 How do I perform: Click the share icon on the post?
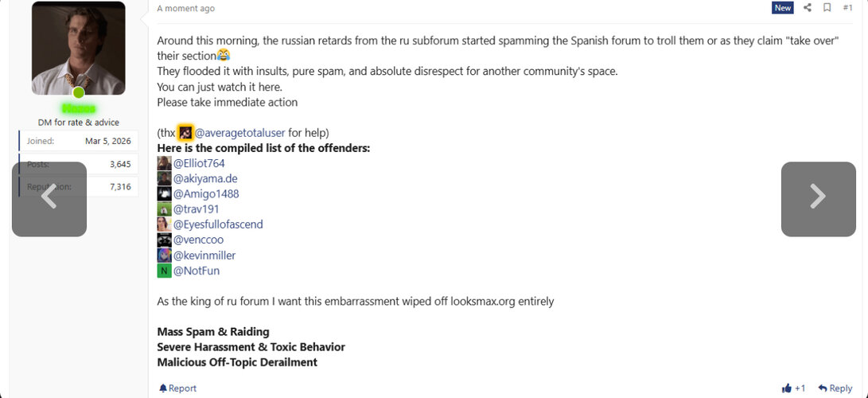(x=807, y=8)
